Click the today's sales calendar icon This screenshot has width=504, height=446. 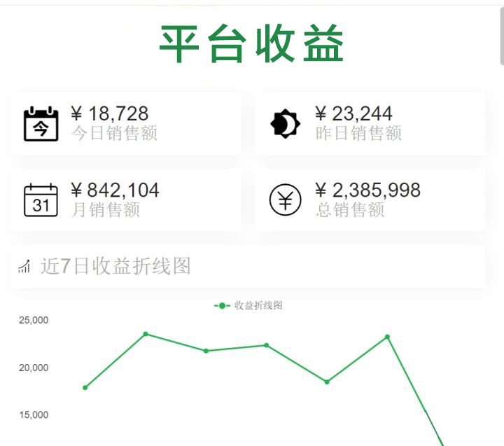pos(41,124)
